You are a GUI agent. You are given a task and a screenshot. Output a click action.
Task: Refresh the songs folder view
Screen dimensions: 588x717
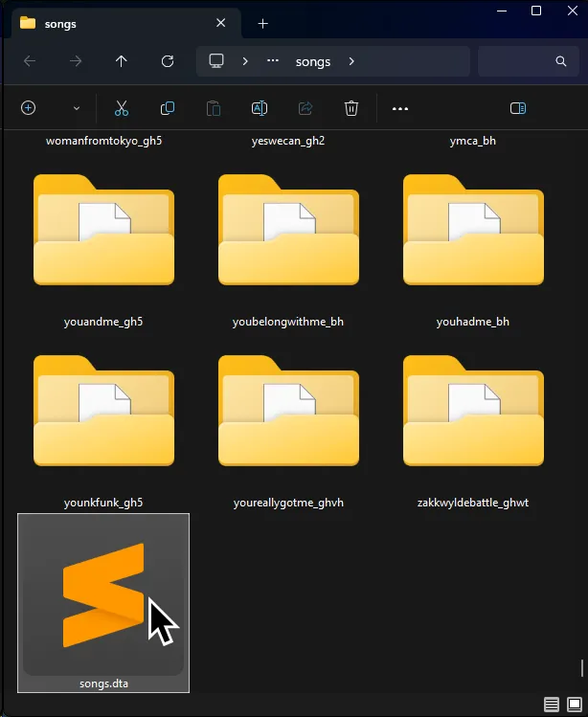coord(168,61)
